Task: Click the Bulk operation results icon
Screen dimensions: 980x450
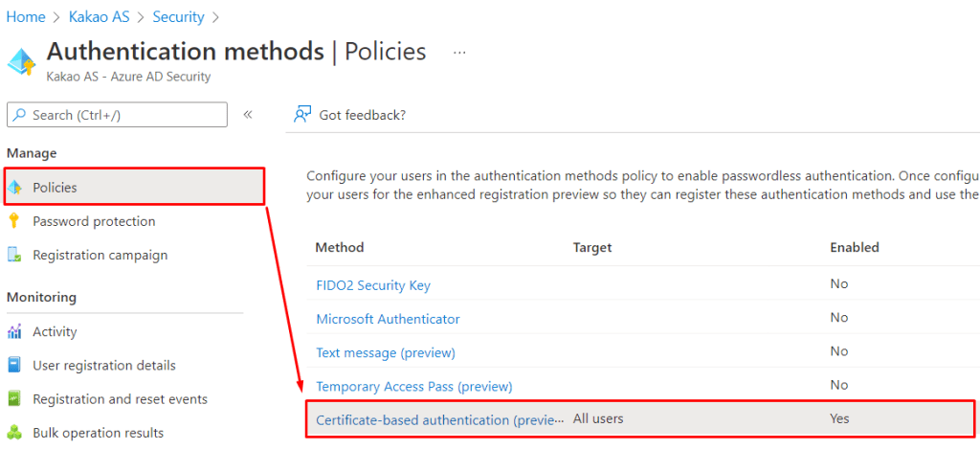Action: click(14, 433)
